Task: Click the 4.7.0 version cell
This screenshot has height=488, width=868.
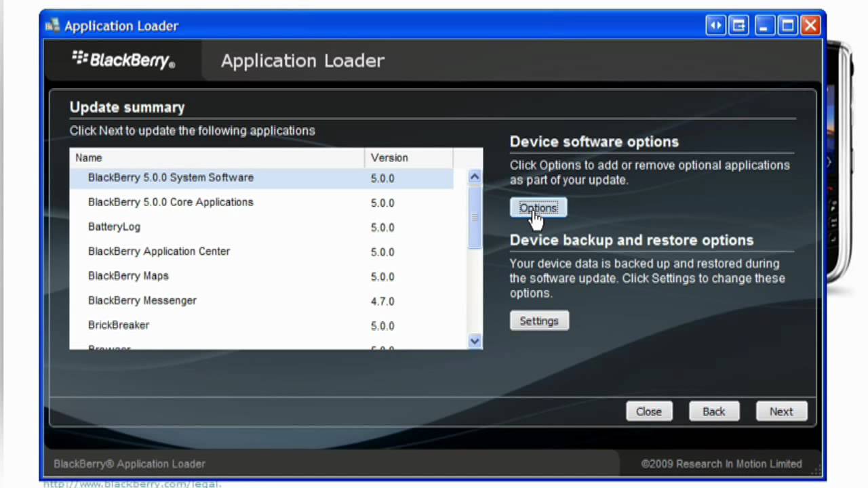Action: click(x=382, y=302)
